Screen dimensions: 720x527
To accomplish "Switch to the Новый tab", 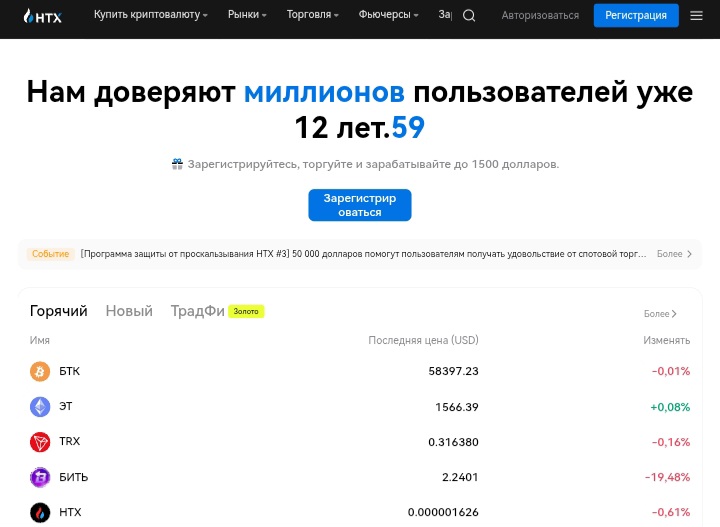I will [129, 311].
